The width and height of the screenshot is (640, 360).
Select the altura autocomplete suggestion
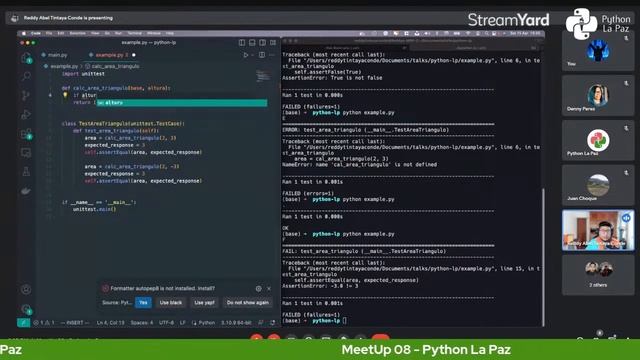tap(182, 103)
